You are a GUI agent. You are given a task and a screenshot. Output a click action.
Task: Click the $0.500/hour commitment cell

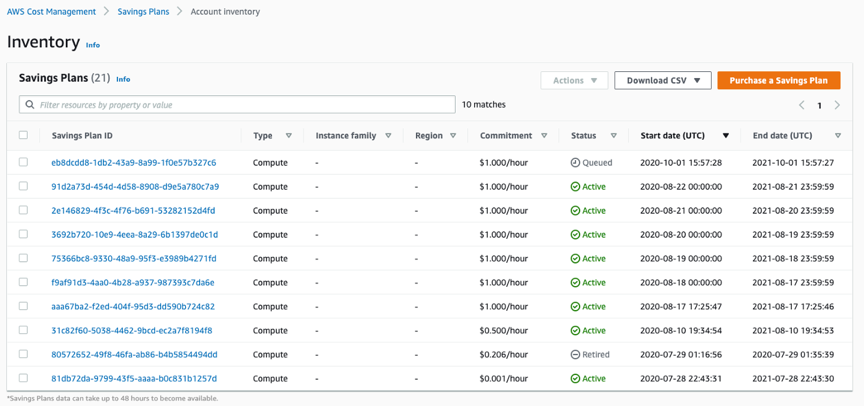pyautogui.click(x=503, y=331)
